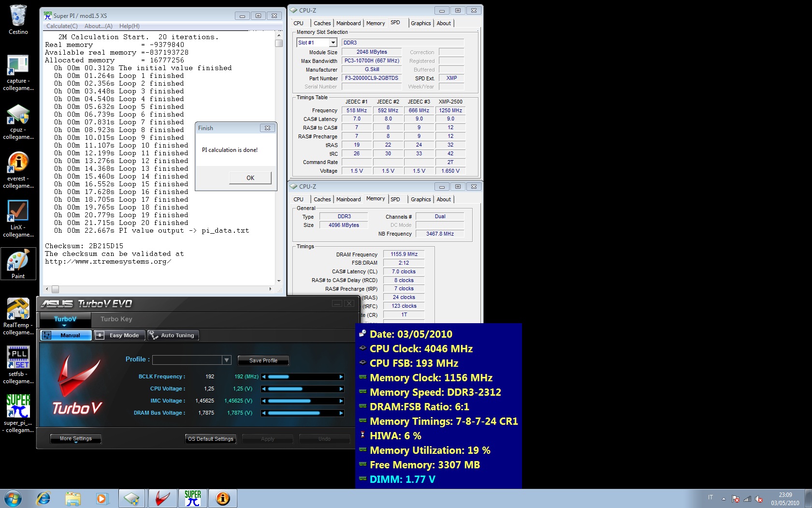Viewport: 812px width, 508px height.
Task: Select the super_pi desktop shortcut
Action: coord(18,413)
